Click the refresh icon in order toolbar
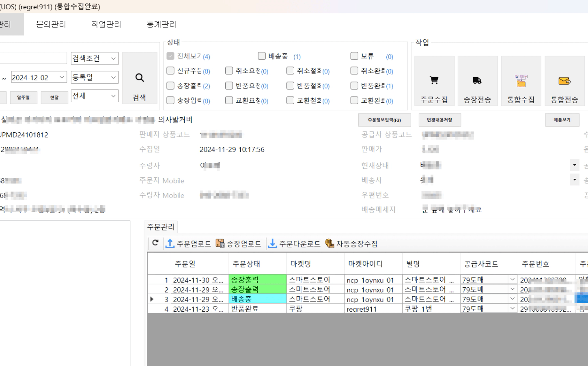Image resolution: width=588 pixels, height=366 pixels. point(155,243)
